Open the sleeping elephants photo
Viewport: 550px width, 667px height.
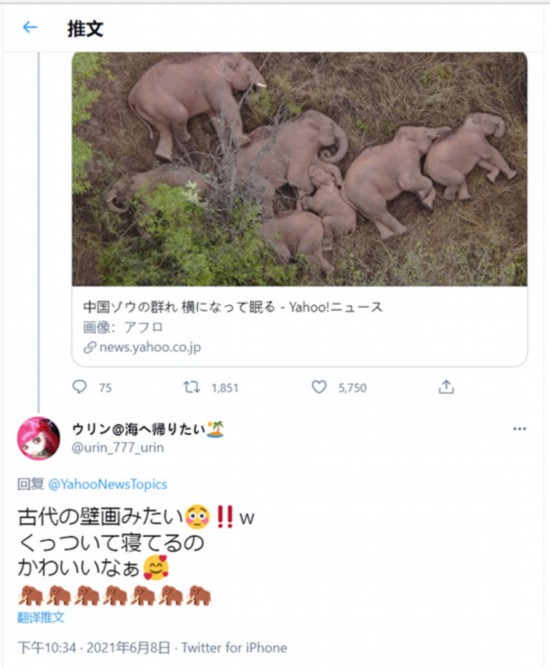[299, 169]
